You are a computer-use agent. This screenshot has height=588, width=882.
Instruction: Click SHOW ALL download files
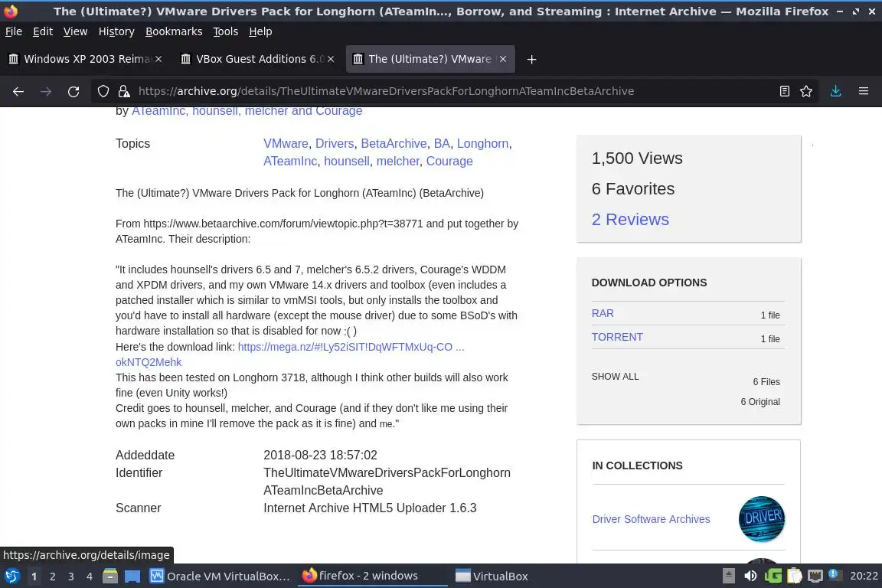click(615, 377)
